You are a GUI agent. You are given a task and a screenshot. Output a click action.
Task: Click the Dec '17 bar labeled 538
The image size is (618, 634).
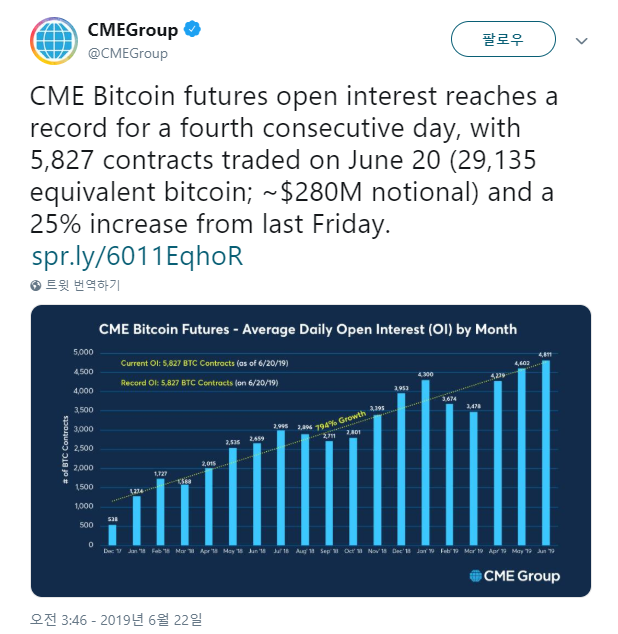(x=112, y=535)
